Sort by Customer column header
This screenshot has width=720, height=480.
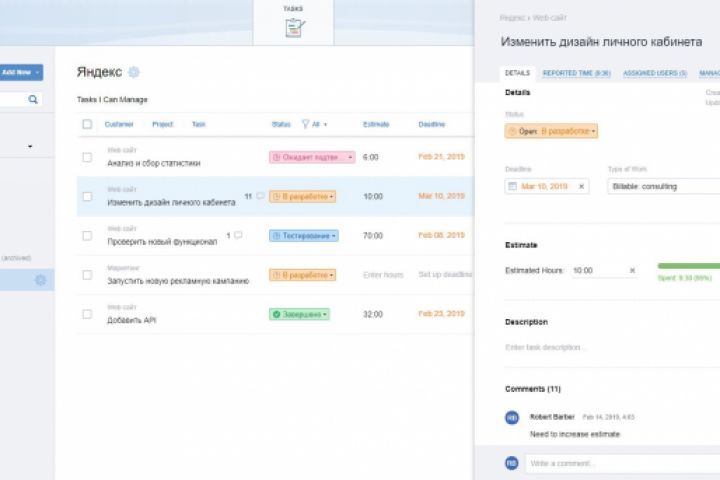click(x=119, y=124)
